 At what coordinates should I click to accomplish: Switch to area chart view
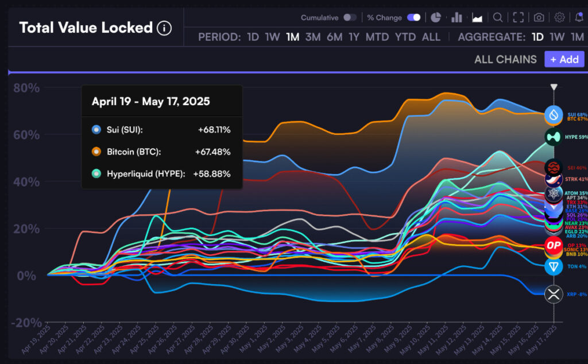[477, 18]
